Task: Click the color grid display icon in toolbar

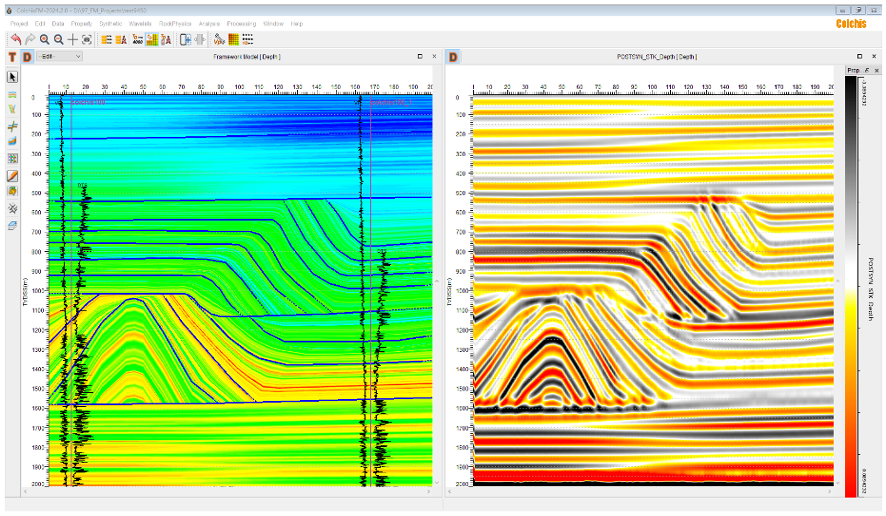Action: [233, 40]
